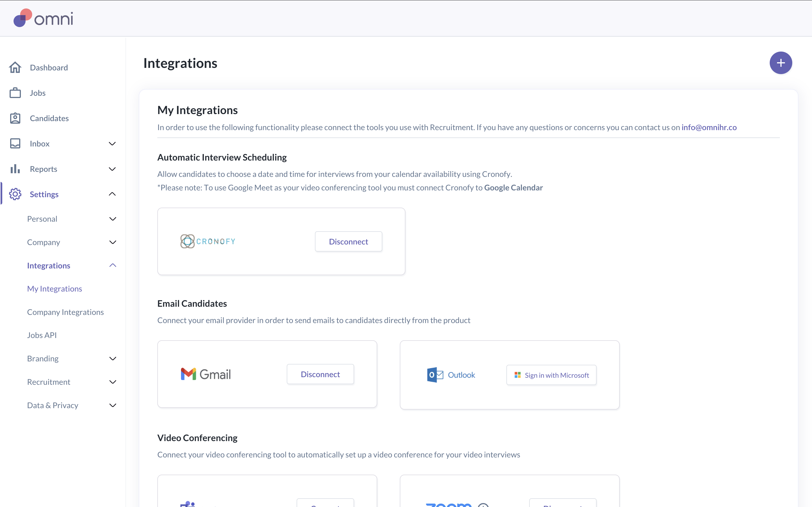The width and height of the screenshot is (812, 507).
Task: Click the info@omnihr.co email link
Action: 709,127
